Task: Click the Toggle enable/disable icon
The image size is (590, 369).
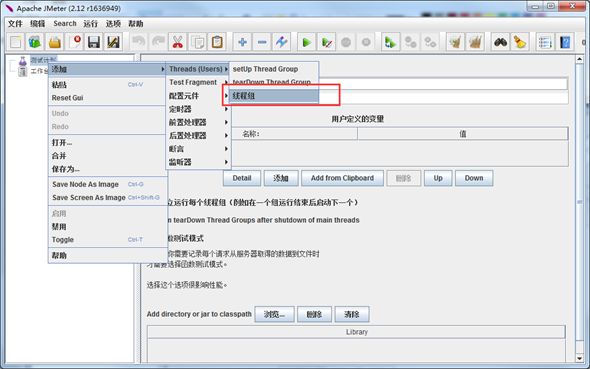Action: [281, 42]
